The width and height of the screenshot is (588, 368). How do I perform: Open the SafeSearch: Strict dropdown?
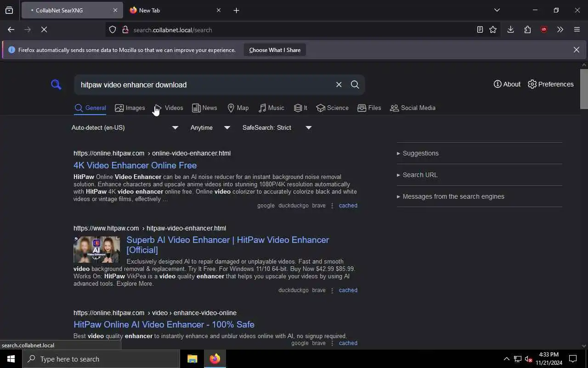pos(277,127)
